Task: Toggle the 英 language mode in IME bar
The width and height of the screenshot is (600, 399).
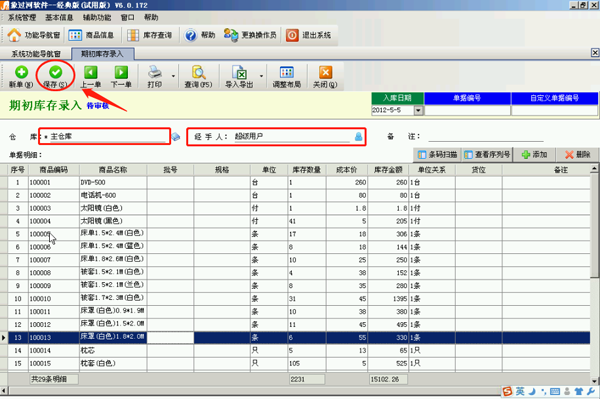Action: (520, 391)
